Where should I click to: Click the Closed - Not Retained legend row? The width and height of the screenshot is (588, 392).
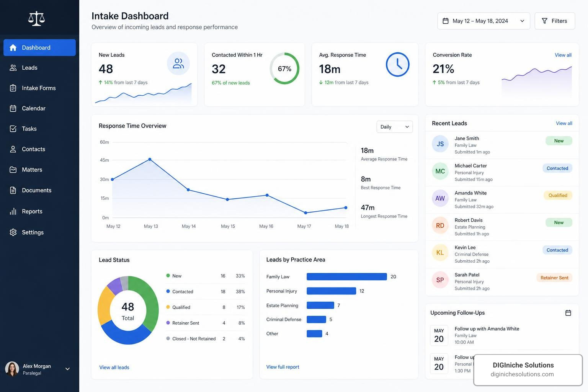(x=206, y=339)
